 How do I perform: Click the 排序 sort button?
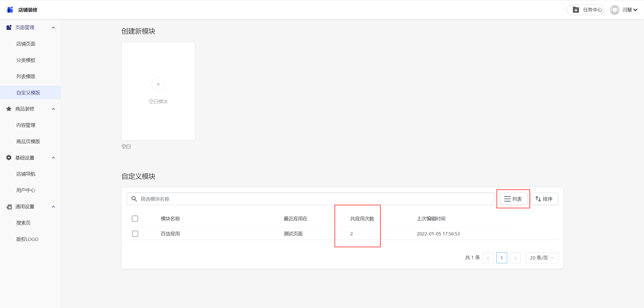(544, 199)
